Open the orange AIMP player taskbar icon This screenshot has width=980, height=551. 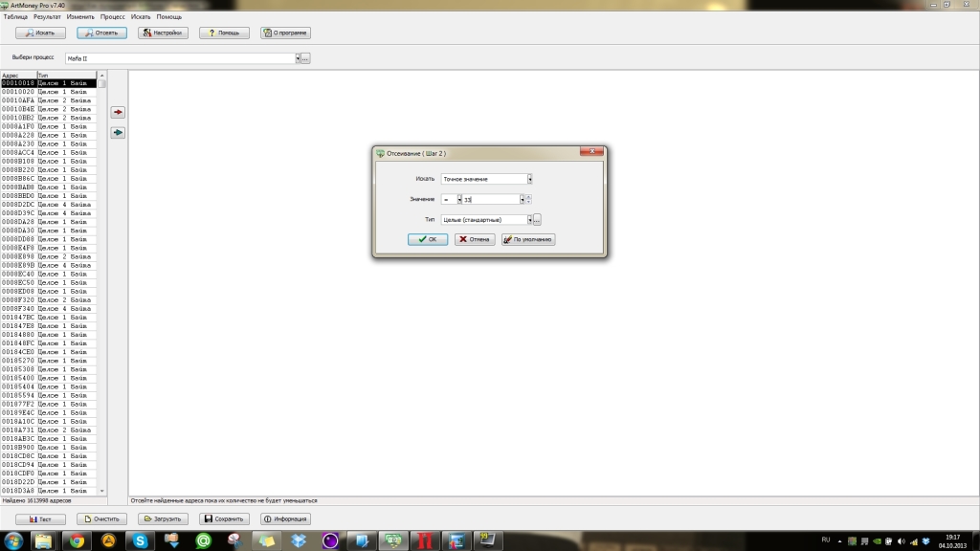coord(109,541)
